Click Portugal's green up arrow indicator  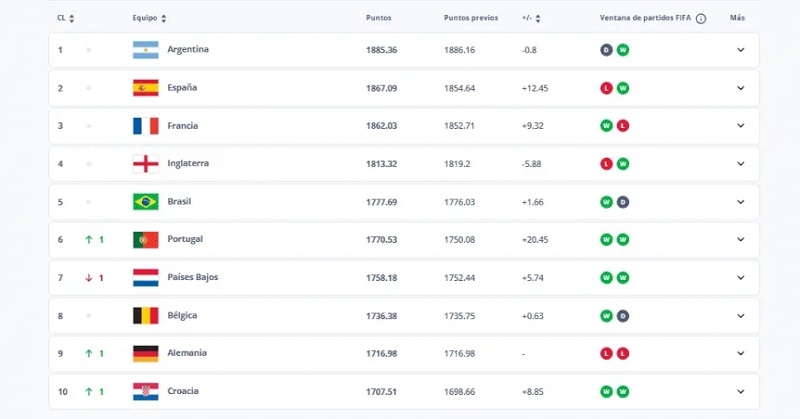coord(89,240)
